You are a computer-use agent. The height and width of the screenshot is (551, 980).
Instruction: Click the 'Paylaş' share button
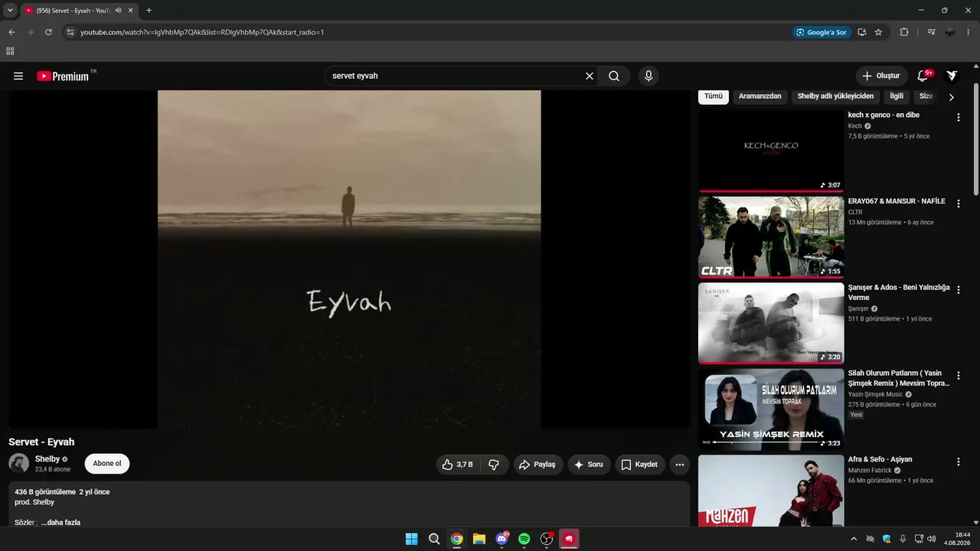click(537, 465)
